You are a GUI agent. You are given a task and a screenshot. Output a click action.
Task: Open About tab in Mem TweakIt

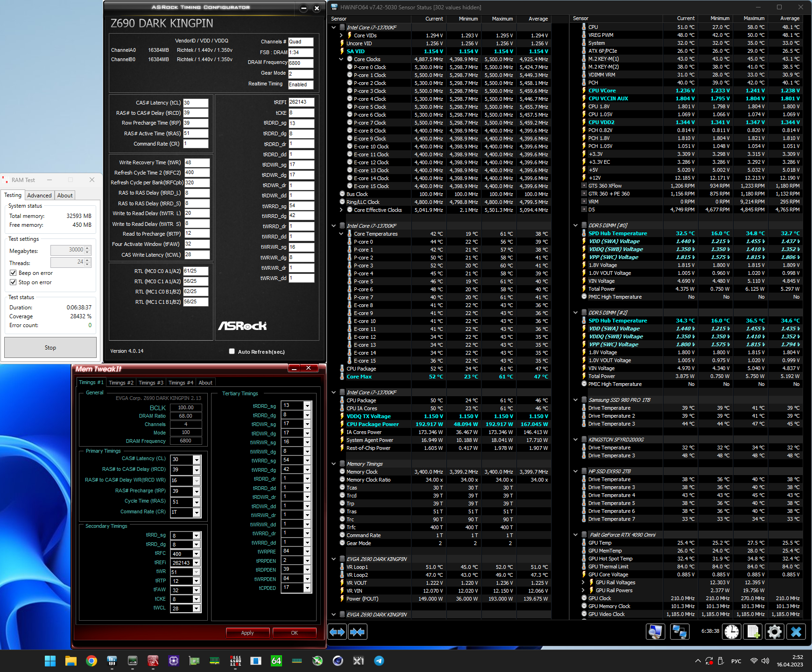click(205, 383)
